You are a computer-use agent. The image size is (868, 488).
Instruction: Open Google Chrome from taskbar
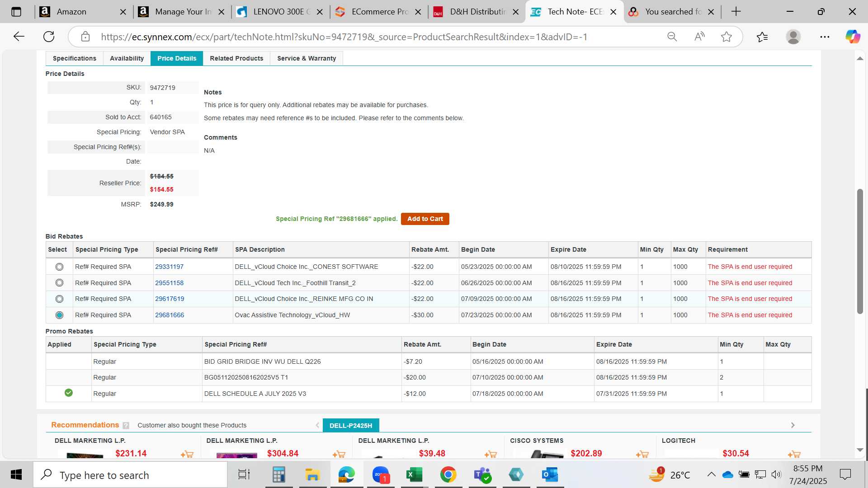point(448,474)
